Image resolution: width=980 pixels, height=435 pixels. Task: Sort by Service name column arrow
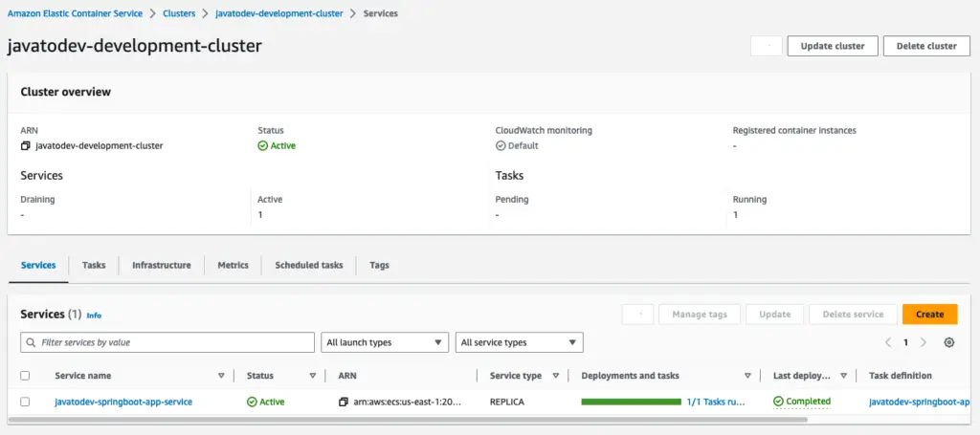click(221, 376)
